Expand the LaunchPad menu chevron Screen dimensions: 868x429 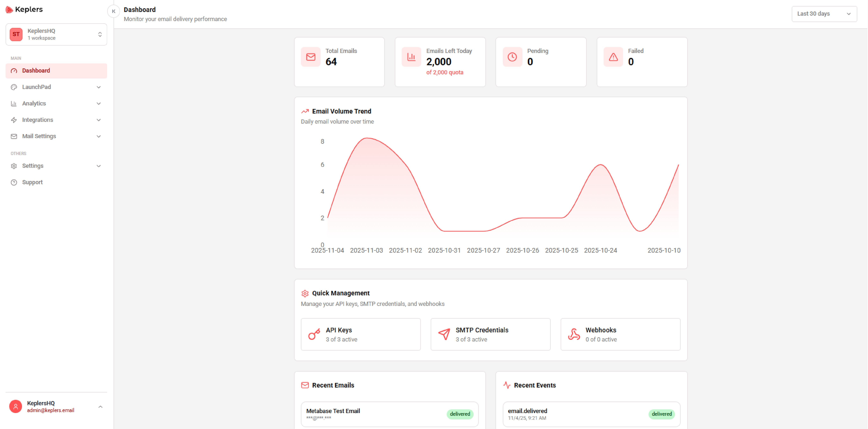pos(98,87)
